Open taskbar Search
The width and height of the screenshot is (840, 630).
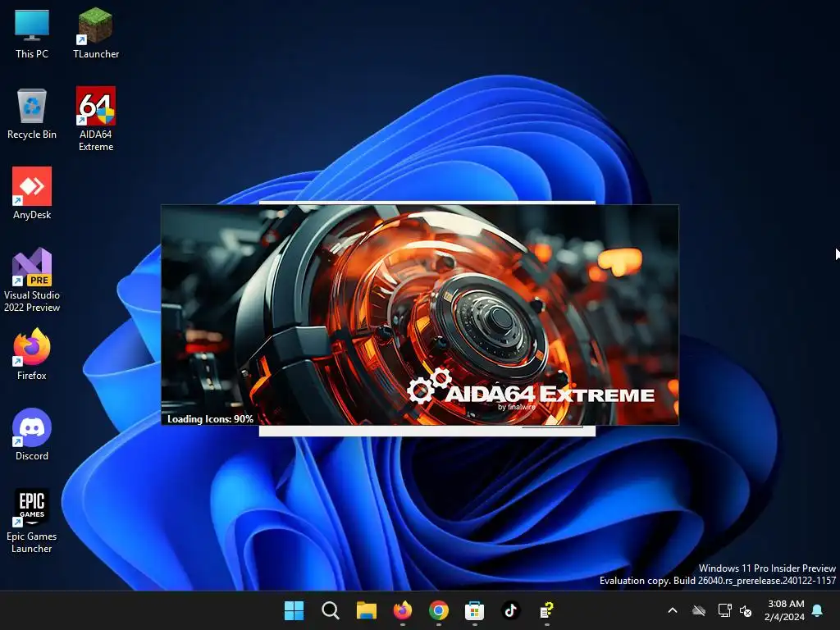click(331, 610)
